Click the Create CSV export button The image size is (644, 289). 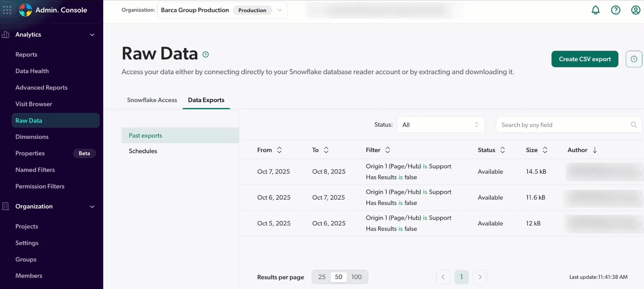(x=584, y=59)
